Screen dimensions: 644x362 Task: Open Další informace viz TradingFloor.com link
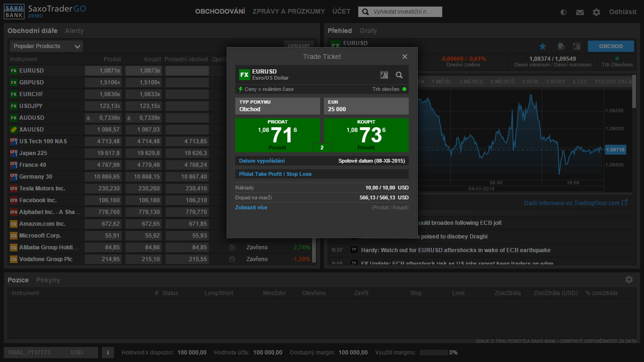point(571,203)
